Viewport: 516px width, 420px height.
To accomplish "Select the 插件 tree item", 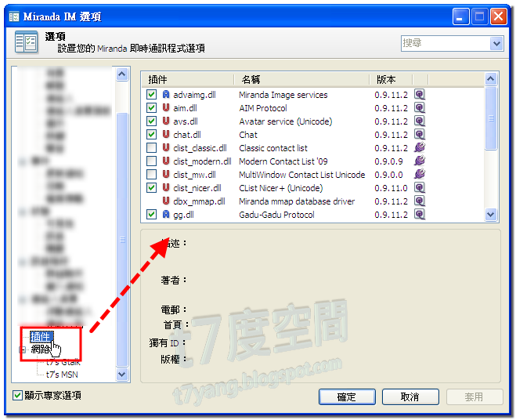I will tap(41, 337).
